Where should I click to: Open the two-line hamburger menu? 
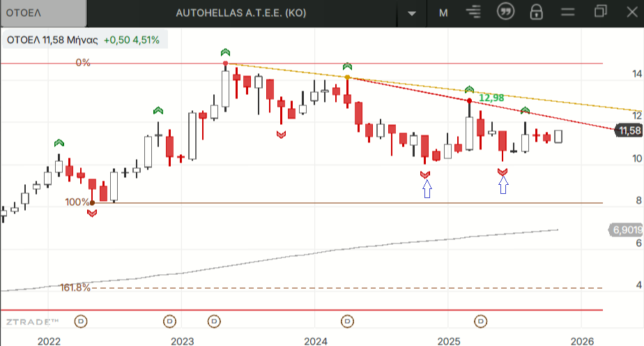coord(567,13)
